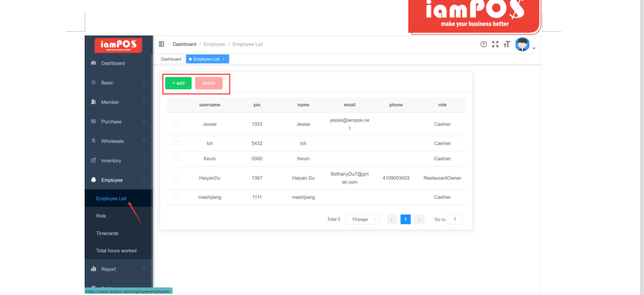Expand the Inventory sidebar menu
Image resolution: width=644 pixels, height=295 pixels.
(118, 161)
